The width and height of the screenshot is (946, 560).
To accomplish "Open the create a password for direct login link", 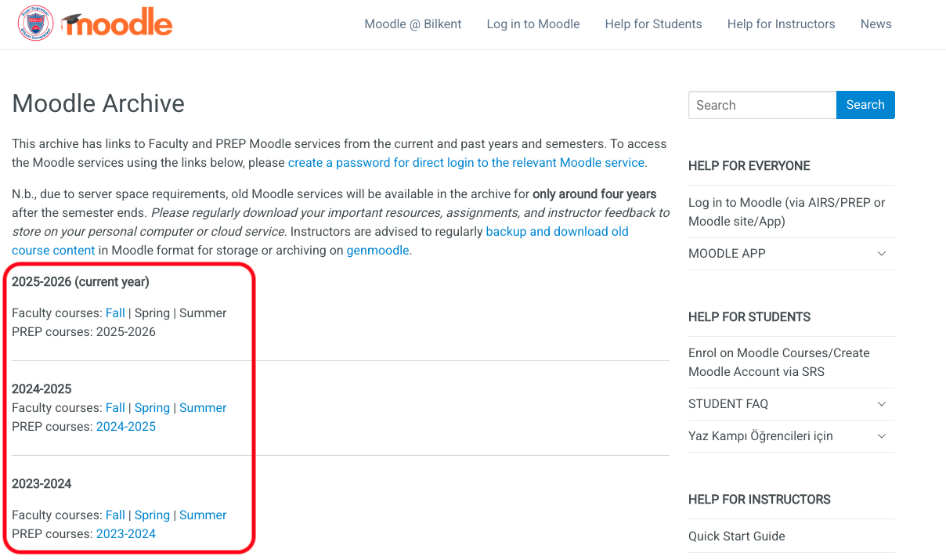I will click(466, 163).
